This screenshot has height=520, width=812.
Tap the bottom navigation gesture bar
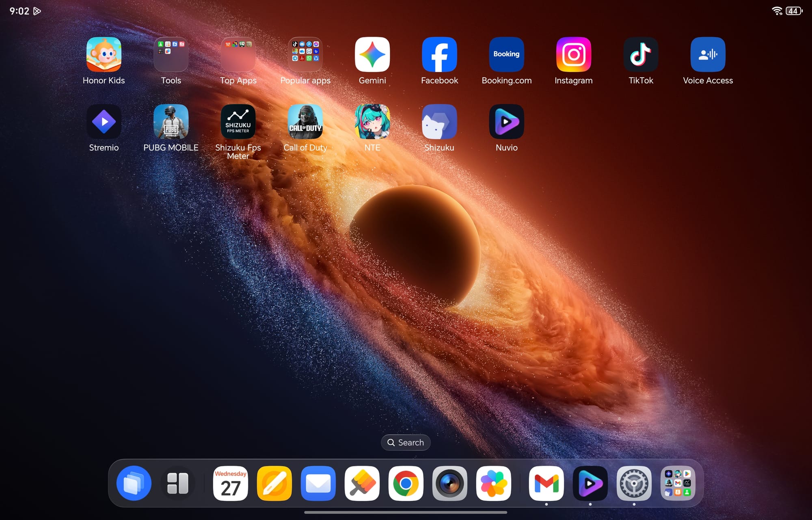pos(406,512)
